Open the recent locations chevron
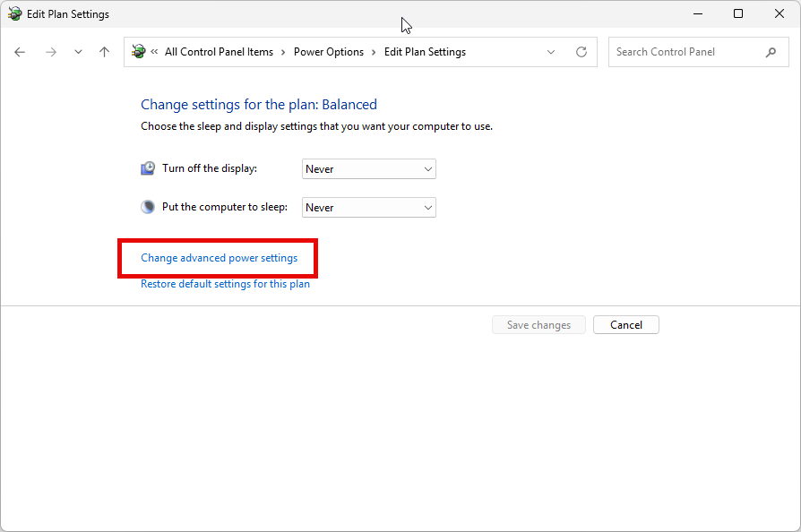801x532 pixels. point(78,52)
